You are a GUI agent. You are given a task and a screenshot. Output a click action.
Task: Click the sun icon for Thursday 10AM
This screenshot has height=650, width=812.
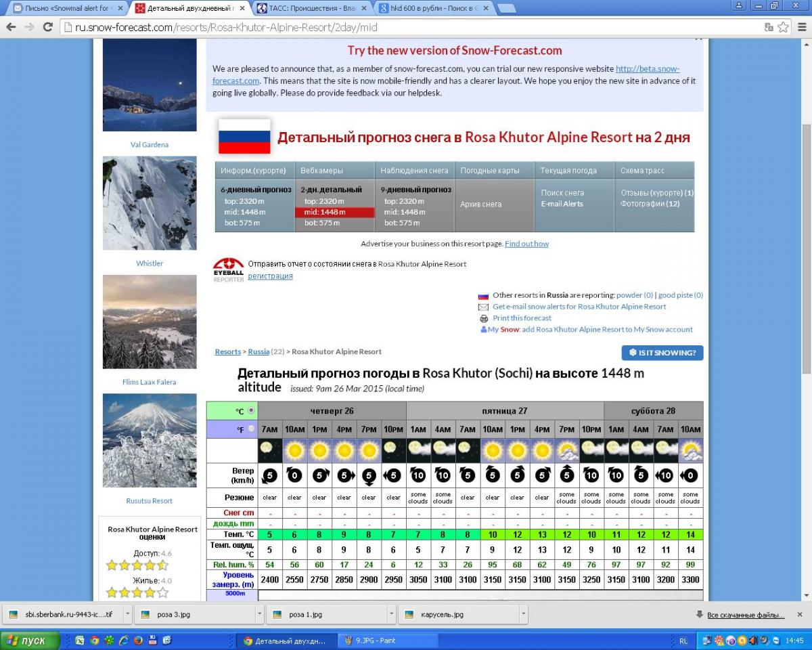294,450
